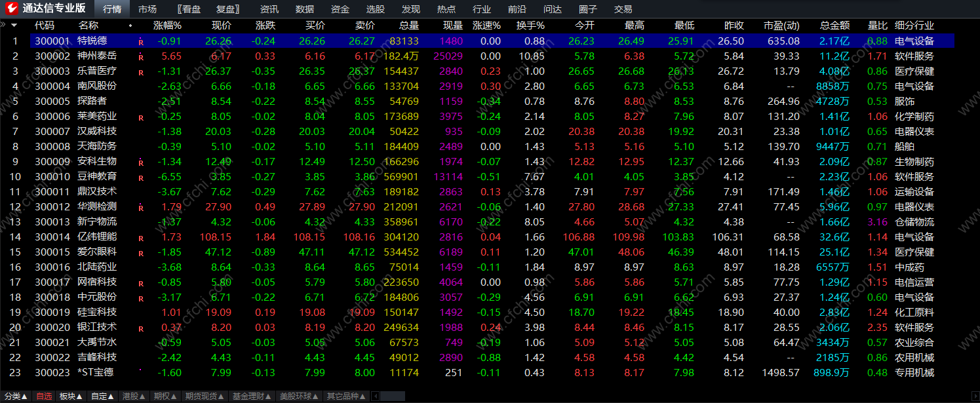Screen dimensions: 980x403
Task: Click the dot column header after 名称
Action: [130, 26]
